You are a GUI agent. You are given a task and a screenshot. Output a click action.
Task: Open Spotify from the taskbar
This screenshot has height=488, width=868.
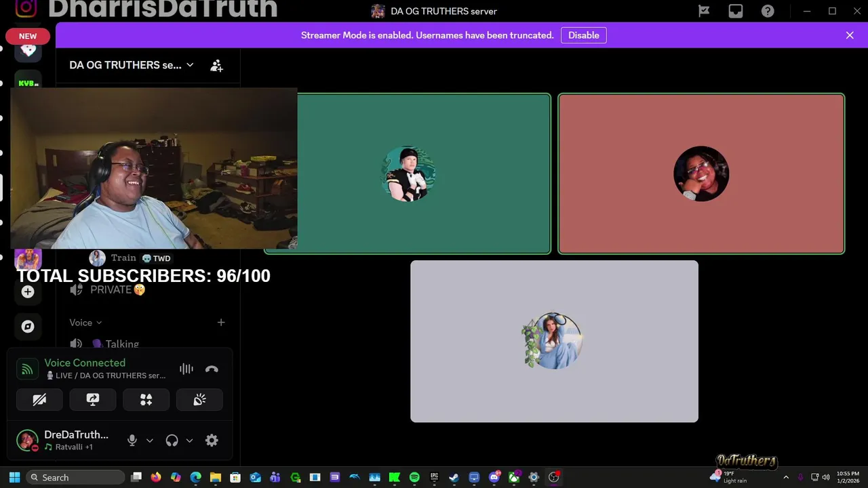(414, 477)
